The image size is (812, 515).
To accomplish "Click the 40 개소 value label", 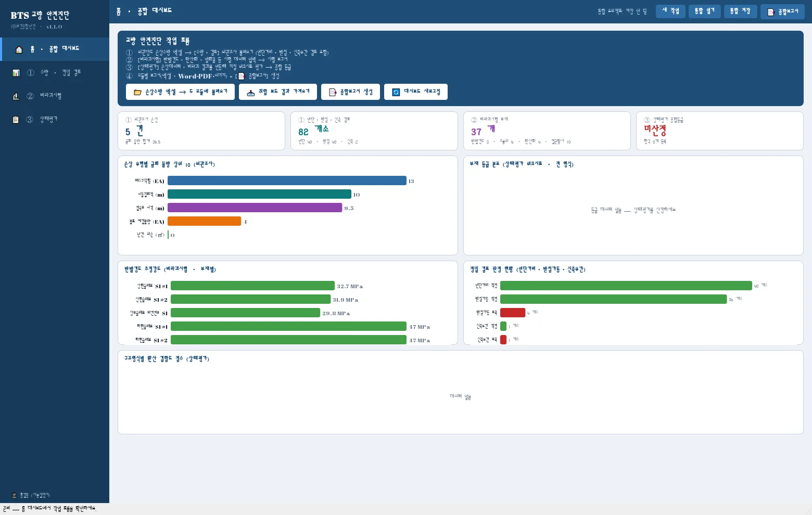I will 760,286.
